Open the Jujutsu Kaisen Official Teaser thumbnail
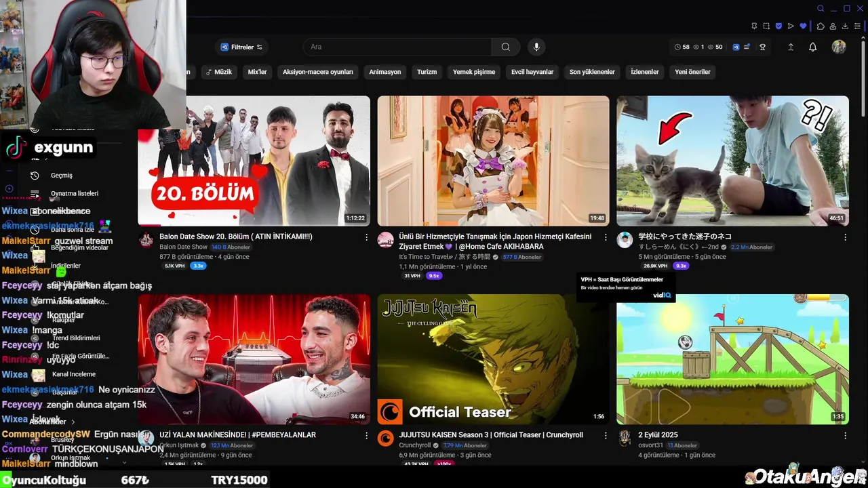Screen dimensions: 868x488 [x=493, y=359]
